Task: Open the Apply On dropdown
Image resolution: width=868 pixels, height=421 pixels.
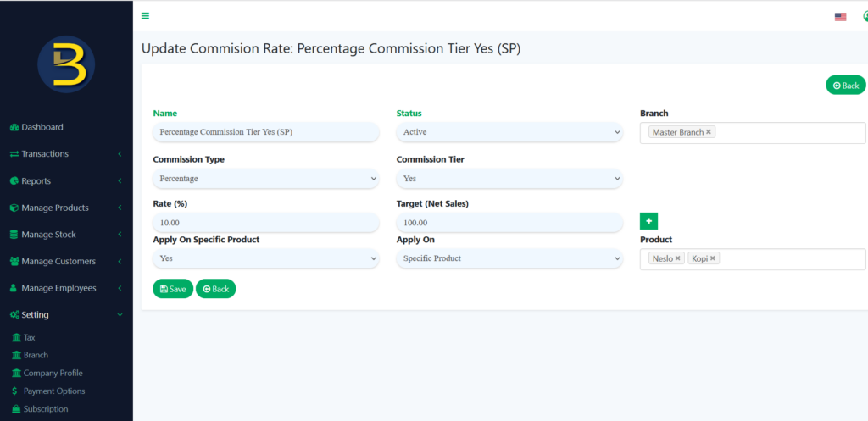Action: click(x=509, y=258)
